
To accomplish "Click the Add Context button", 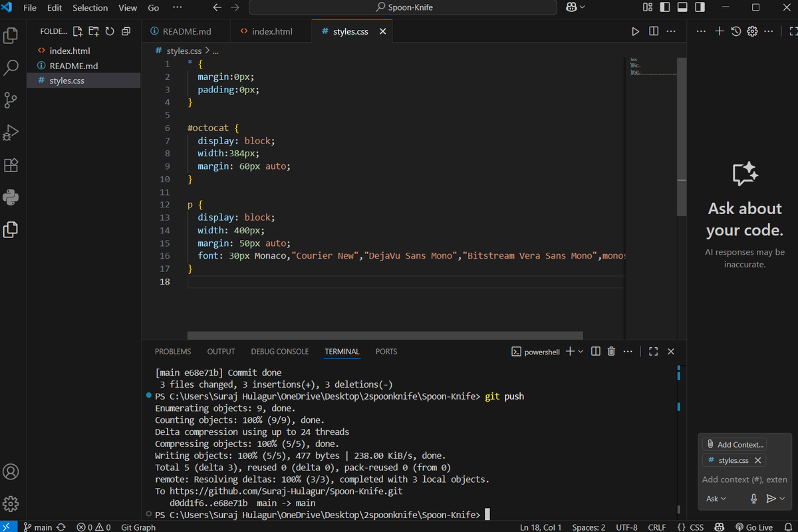I will [735, 444].
